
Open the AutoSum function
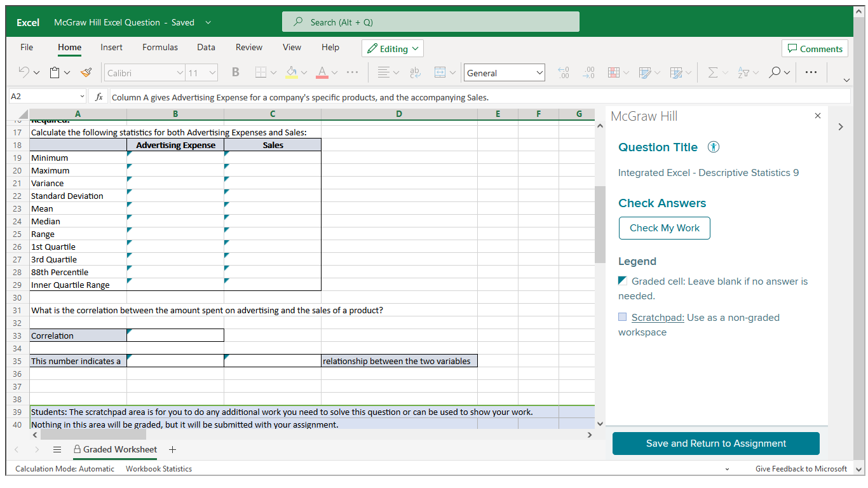coord(713,72)
